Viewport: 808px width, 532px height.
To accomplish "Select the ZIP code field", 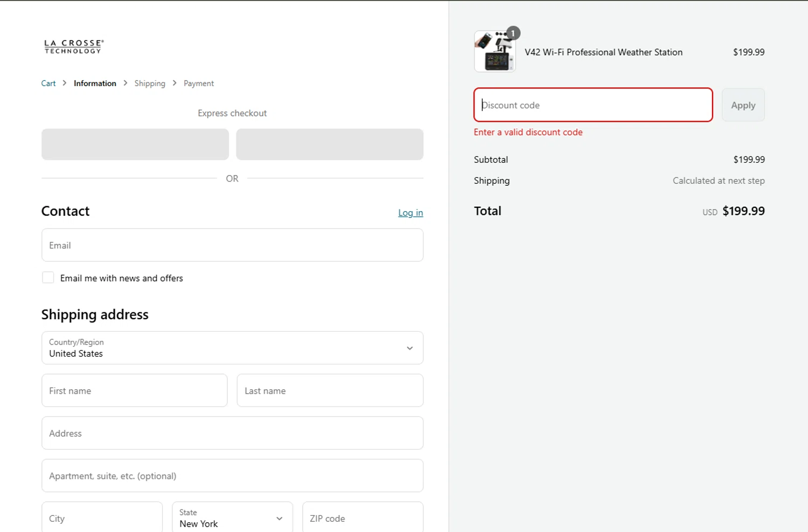I will [x=363, y=518].
